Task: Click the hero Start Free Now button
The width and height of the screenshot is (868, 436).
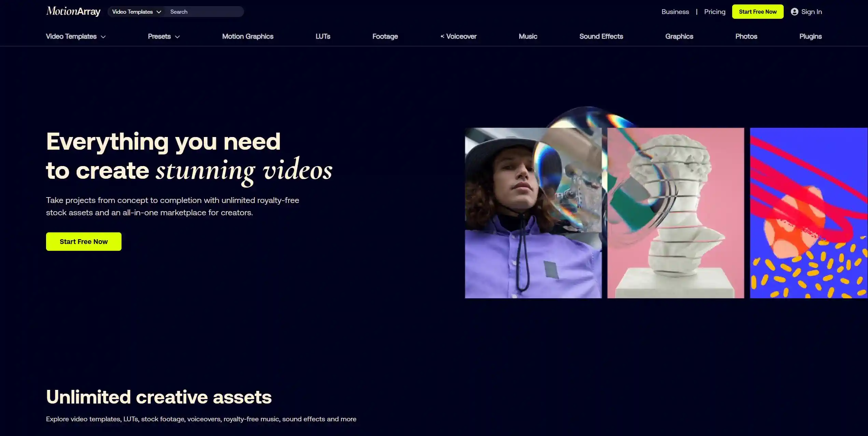Action: (x=84, y=242)
